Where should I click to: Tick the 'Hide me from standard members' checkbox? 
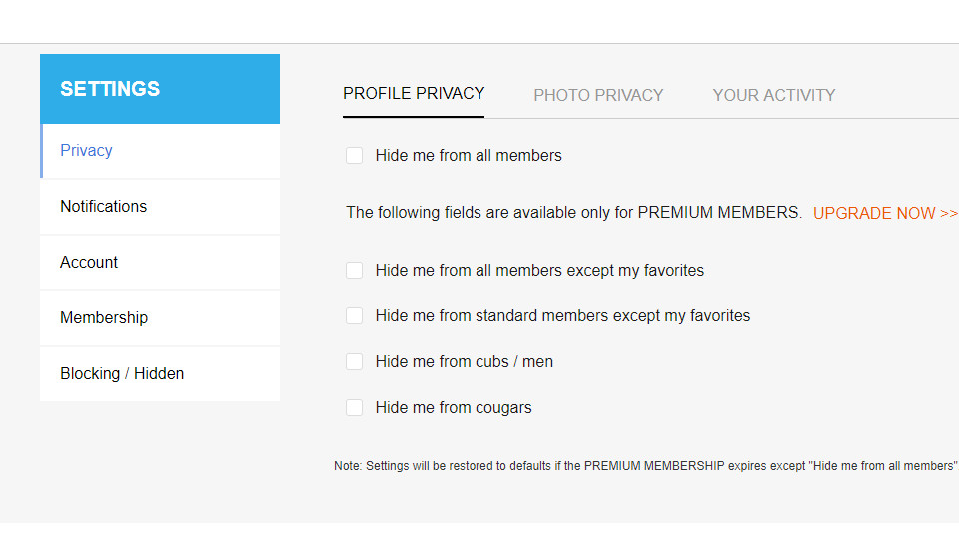point(354,315)
